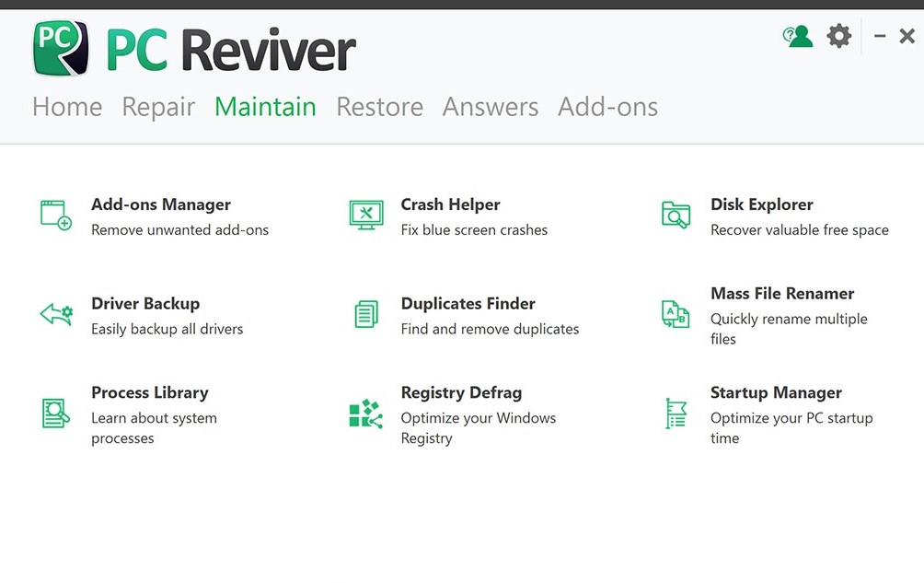This screenshot has width=924, height=583.
Task: Launch Registry Defrag from its title
Action: pyautogui.click(x=461, y=392)
